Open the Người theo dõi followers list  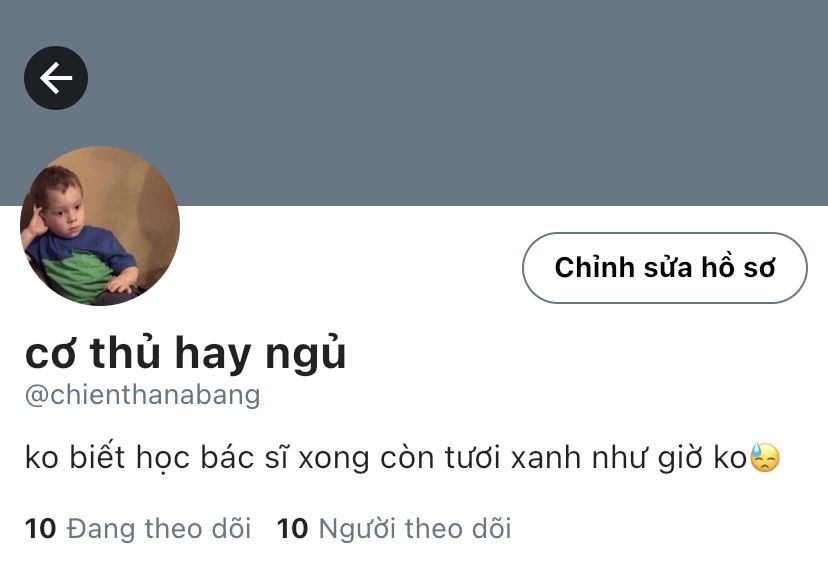394,529
